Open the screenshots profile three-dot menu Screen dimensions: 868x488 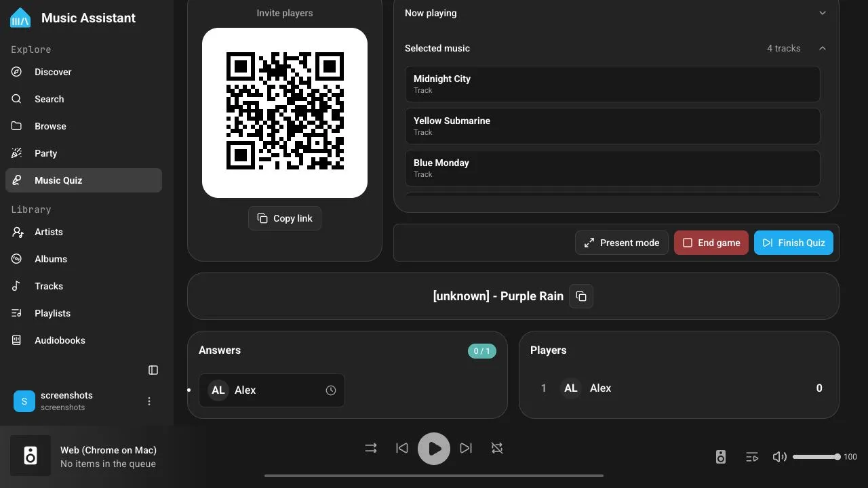pyautogui.click(x=149, y=401)
